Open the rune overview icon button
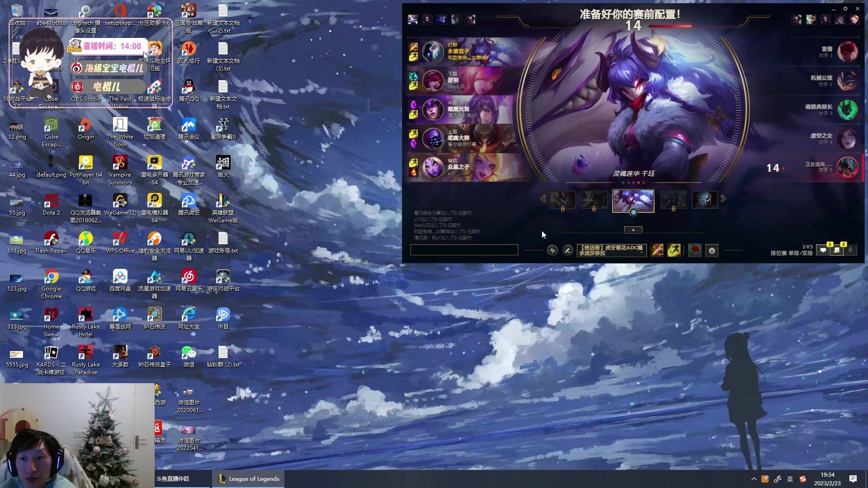The height and width of the screenshot is (488, 868). [552, 250]
